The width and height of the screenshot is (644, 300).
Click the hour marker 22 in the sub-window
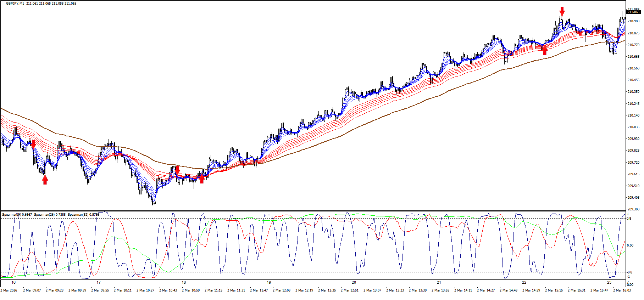click(x=524, y=282)
